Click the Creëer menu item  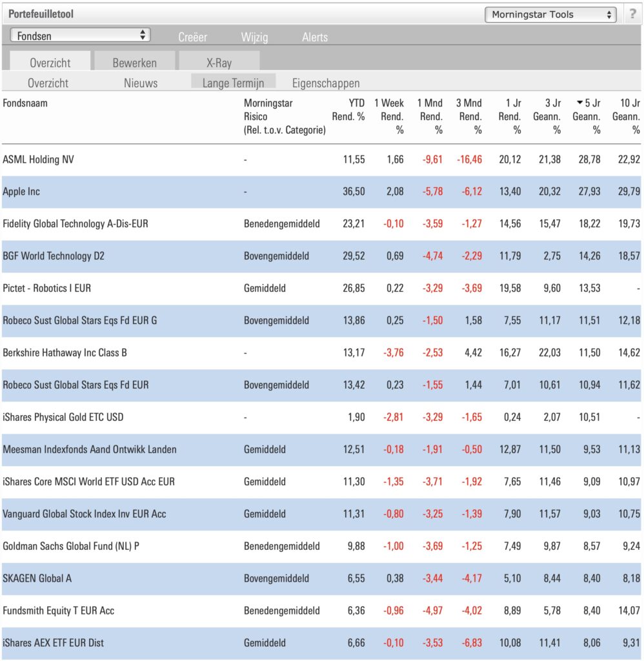click(192, 37)
